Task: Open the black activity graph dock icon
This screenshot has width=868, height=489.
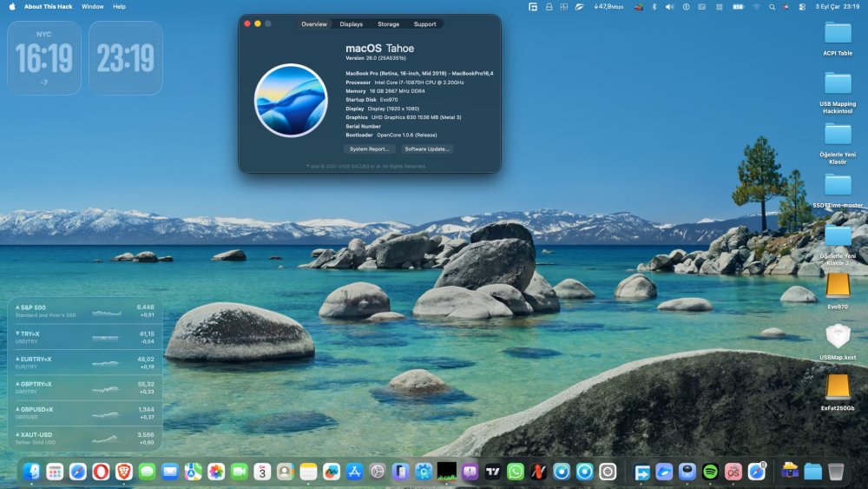Action: click(447, 472)
